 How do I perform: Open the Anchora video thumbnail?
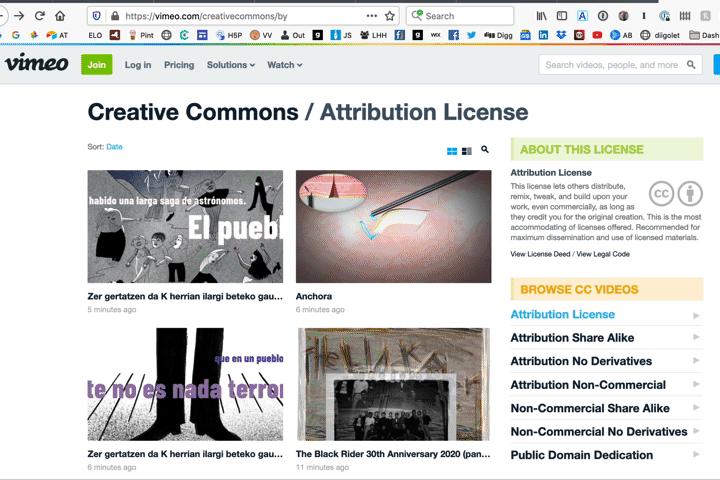(x=393, y=226)
